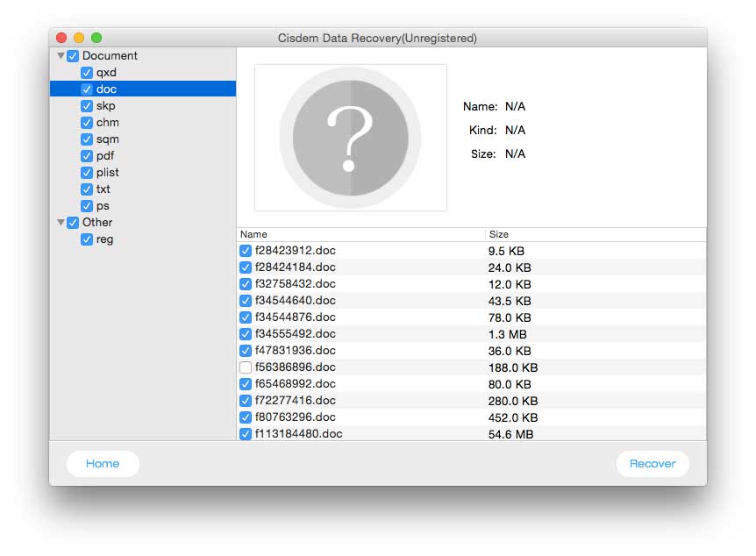Click the Home button
Screen dimensions: 756x556
tap(103, 464)
